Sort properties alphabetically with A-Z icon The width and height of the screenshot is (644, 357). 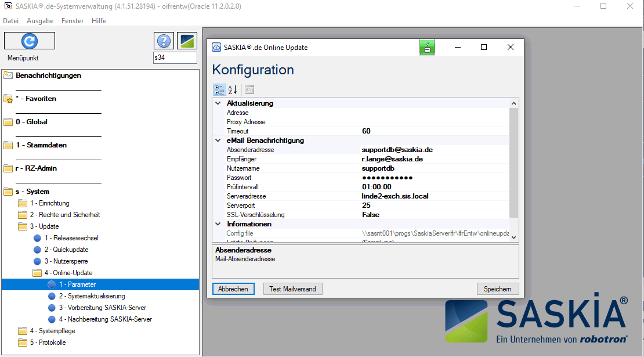click(x=232, y=89)
